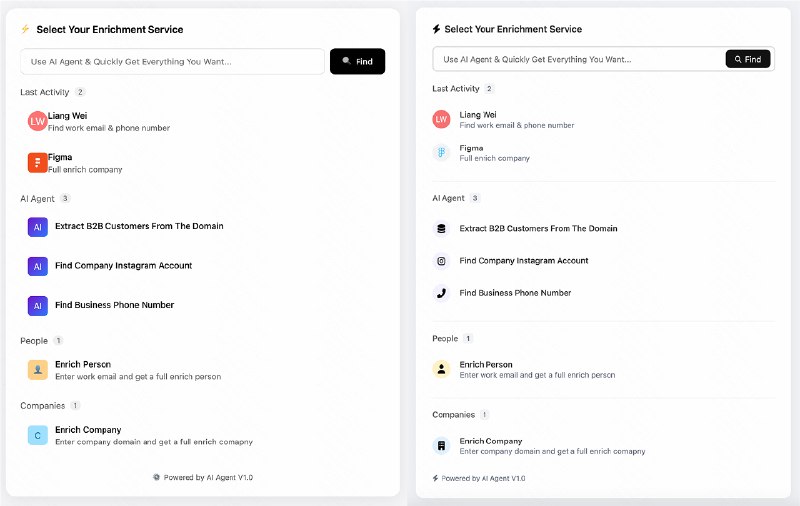The width and height of the screenshot is (800, 506).
Task: Click the database icon beside Extract B2B Customers
Action: point(441,228)
